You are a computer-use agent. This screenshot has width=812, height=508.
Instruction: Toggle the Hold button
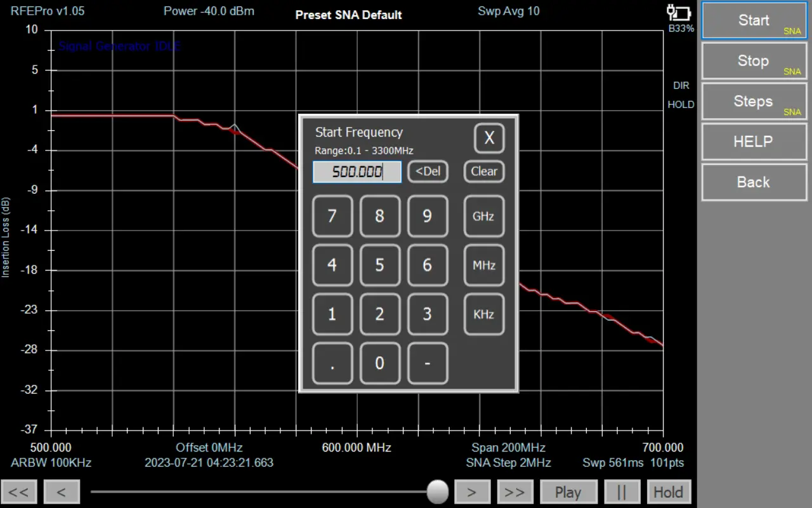point(668,492)
